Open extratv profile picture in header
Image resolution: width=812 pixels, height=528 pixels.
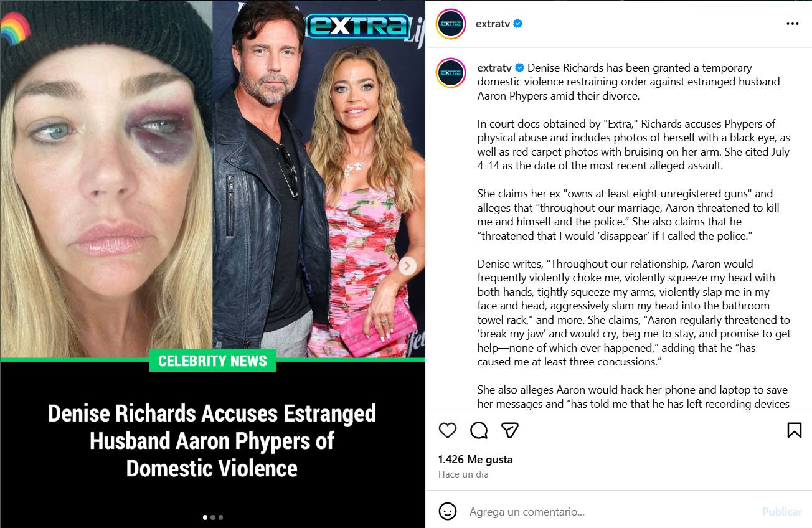451,24
